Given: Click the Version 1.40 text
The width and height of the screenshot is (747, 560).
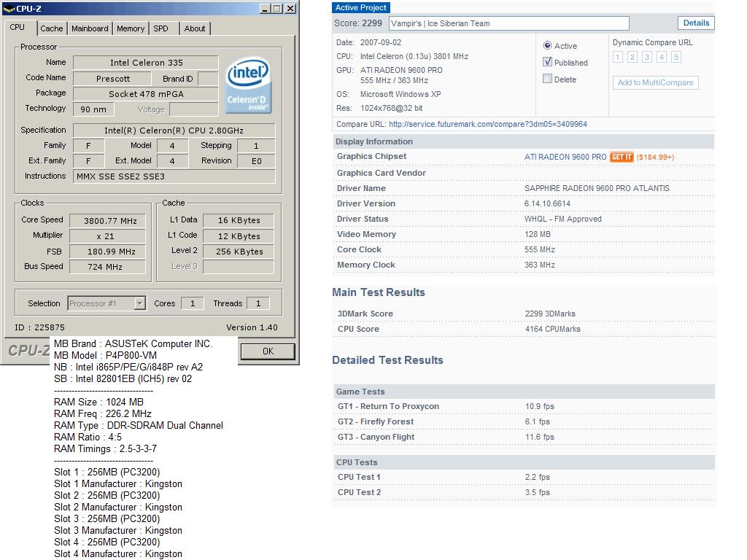Looking at the screenshot, I should click(x=252, y=327).
